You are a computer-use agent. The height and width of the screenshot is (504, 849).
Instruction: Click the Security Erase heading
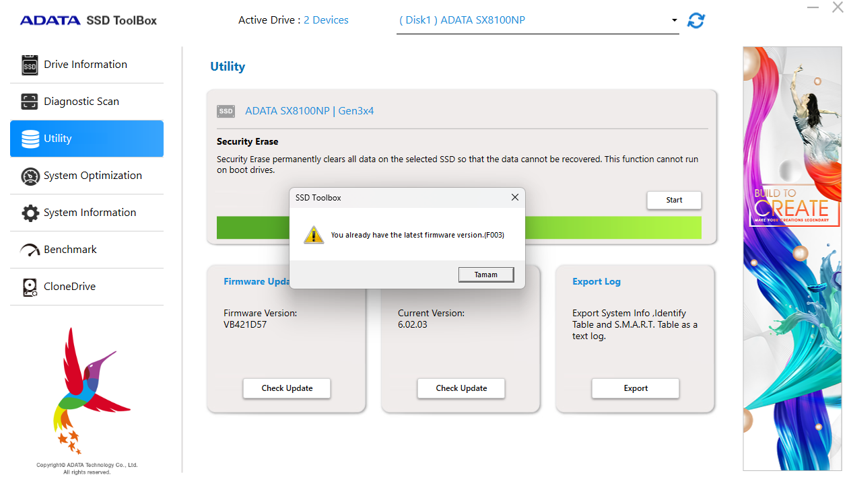(x=247, y=141)
